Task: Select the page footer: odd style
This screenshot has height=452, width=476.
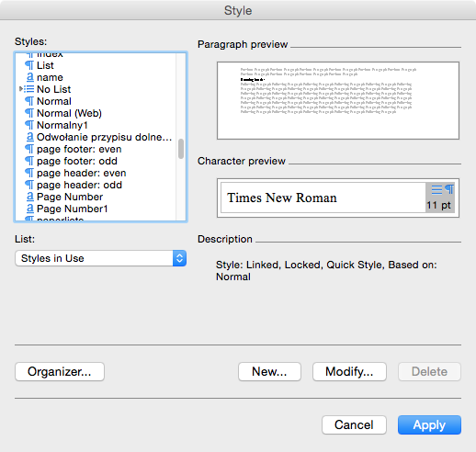Action: click(x=77, y=161)
